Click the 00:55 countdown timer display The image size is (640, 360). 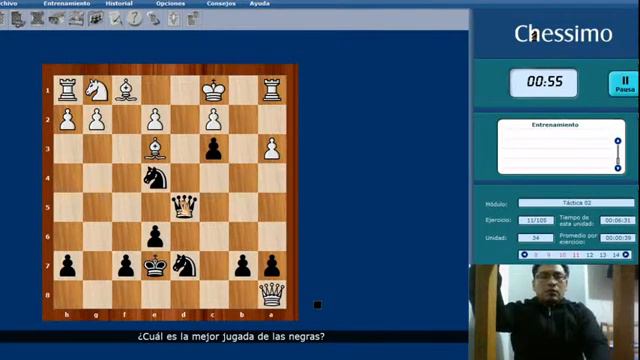coord(544,83)
